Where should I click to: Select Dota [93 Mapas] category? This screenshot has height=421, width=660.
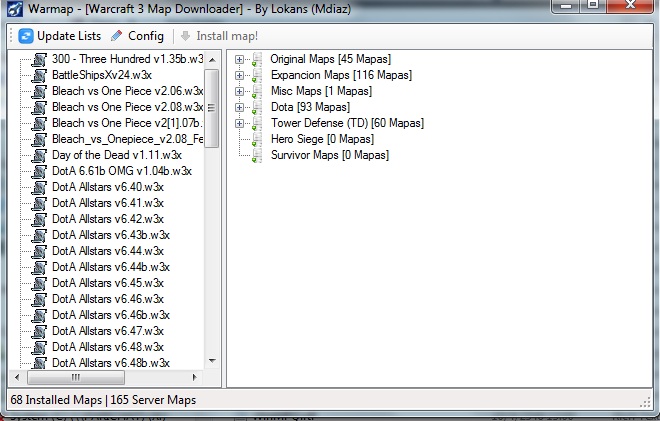point(310,107)
